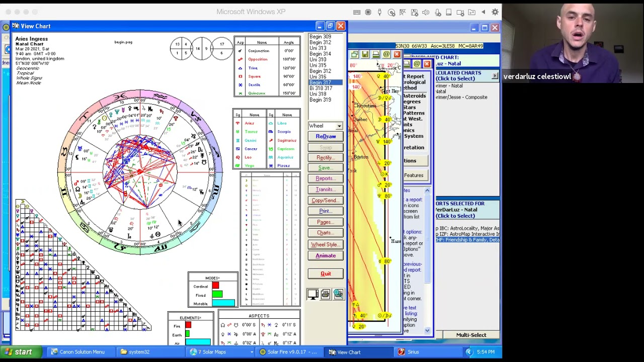Click the ReDraw button
This screenshot has width=644, height=362.
(x=326, y=137)
